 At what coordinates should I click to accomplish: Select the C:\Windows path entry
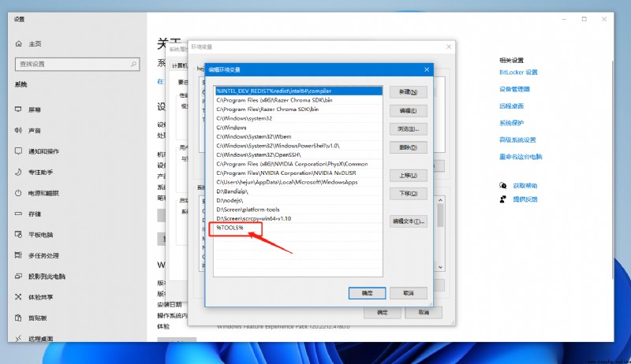point(298,128)
